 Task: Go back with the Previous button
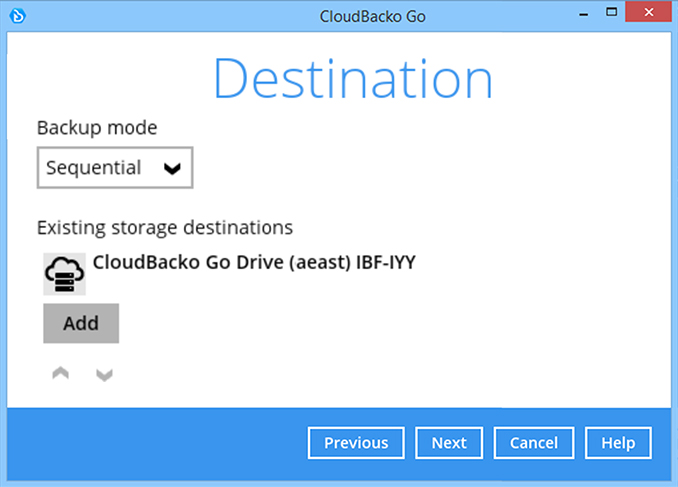tap(356, 443)
